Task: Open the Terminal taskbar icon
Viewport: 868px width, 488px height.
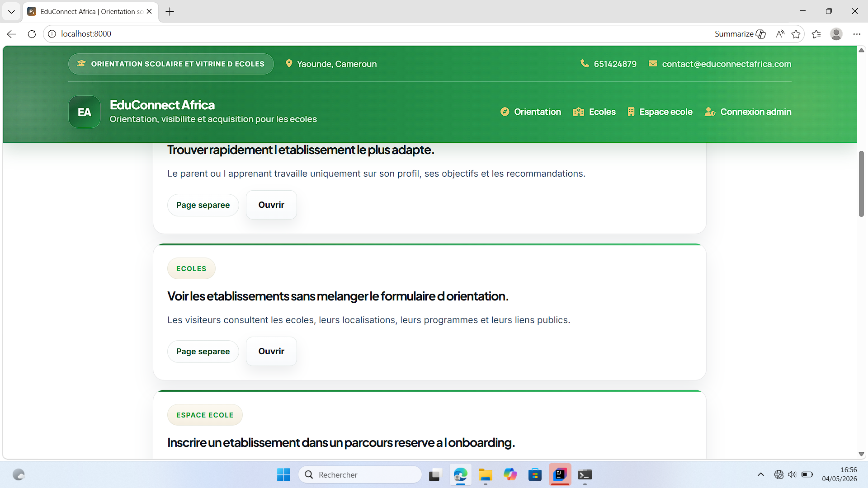Action: 585,474
